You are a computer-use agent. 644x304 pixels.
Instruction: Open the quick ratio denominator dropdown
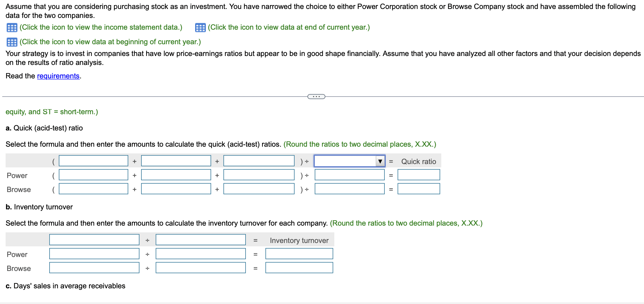click(x=380, y=161)
